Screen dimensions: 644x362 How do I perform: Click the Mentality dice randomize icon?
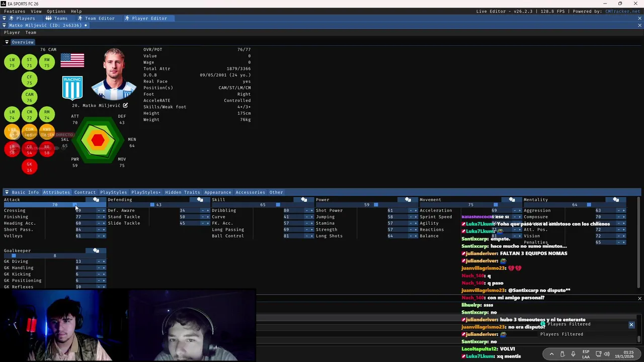coord(616,200)
